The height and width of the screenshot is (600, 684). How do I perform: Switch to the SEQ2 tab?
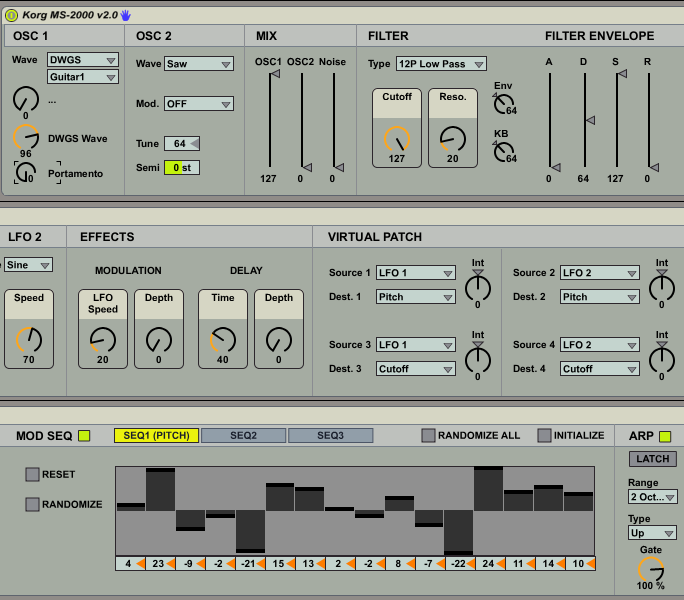(x=243, y=435)
